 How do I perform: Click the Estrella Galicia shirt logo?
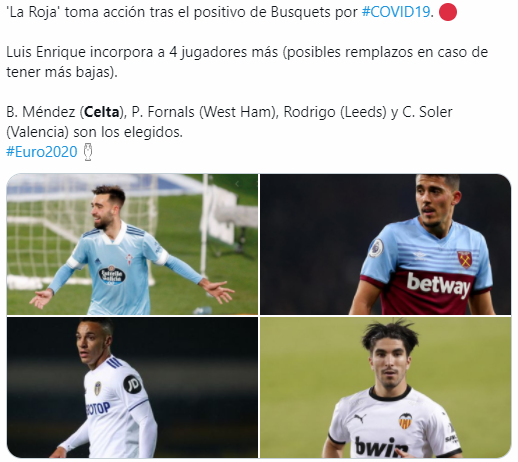point(112,275)
